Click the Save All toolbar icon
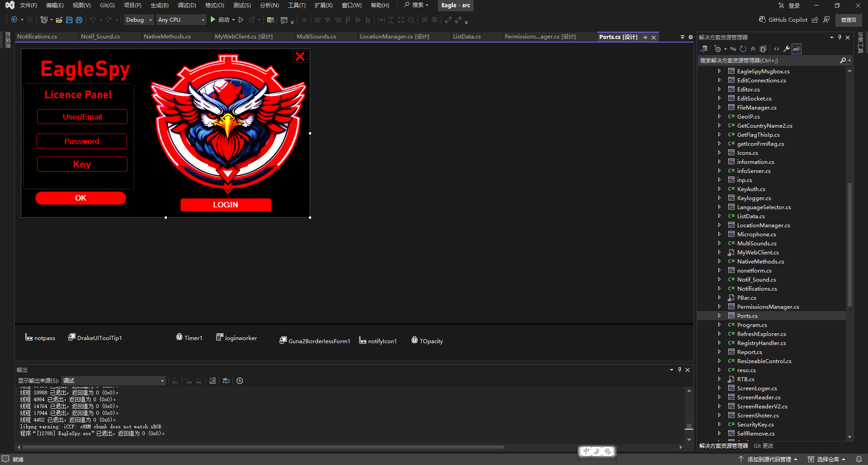Viewport: 868px width, 465px height. click(79, 20)
